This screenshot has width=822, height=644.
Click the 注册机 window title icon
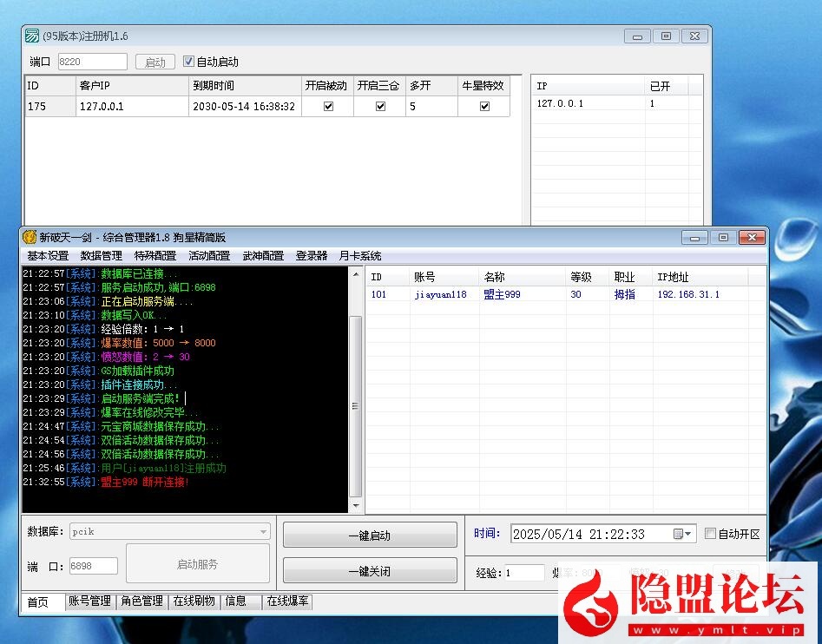(x=32, y=36)
